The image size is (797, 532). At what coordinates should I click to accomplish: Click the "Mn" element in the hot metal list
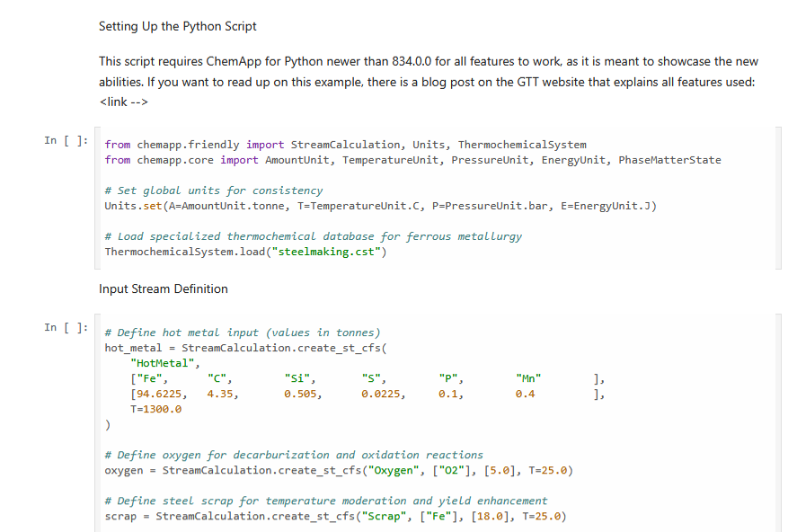pyautogui.click(x=528, y=378)
